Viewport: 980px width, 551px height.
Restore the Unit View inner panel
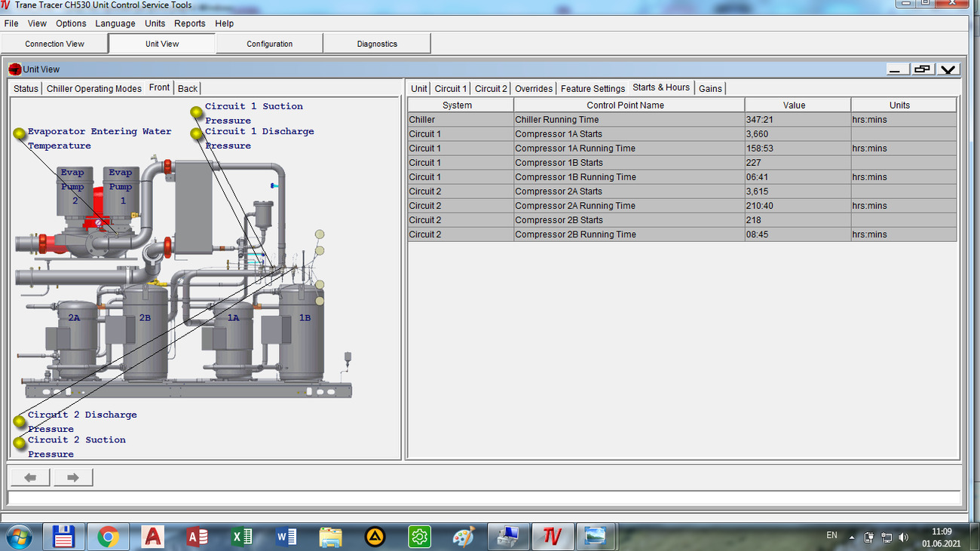(922, 69)
